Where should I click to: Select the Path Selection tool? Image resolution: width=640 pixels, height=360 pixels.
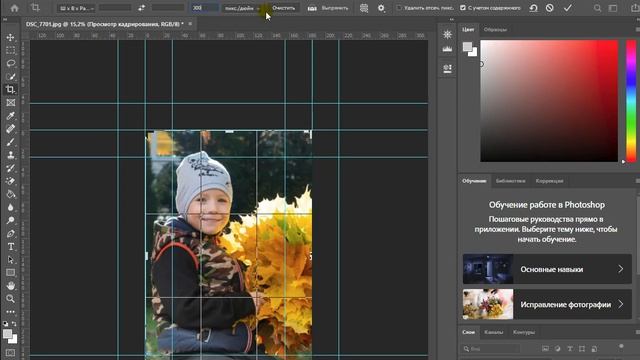pyautogui.click(x=11, y=260)
